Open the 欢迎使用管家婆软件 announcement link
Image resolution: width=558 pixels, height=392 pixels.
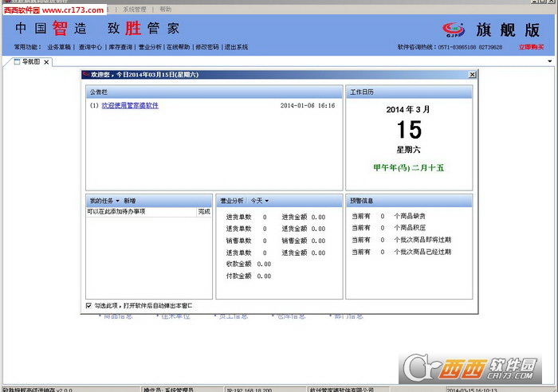click(130, 105)
